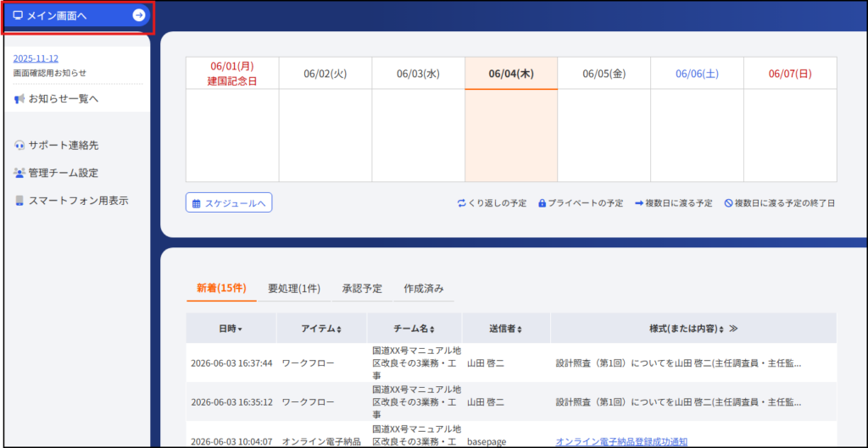
Task: Expand the 様式 column with the double chevron
Action: 733,328
